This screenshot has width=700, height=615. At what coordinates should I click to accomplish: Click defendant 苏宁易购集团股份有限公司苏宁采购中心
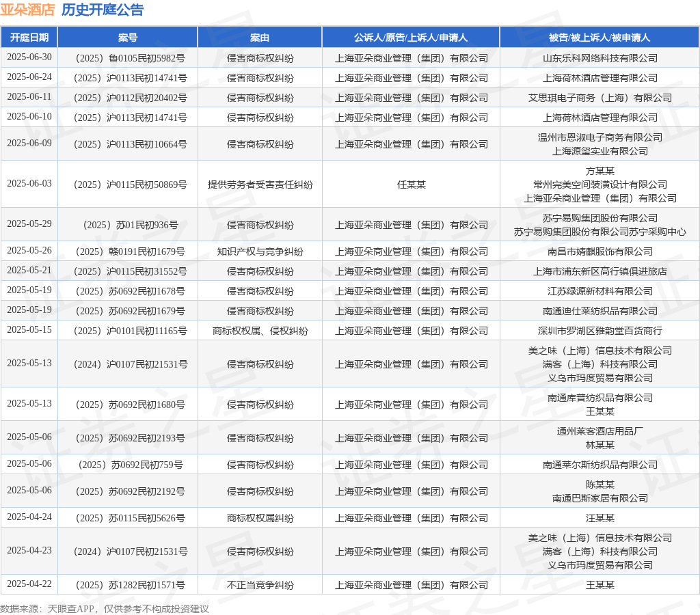[600, 232]
